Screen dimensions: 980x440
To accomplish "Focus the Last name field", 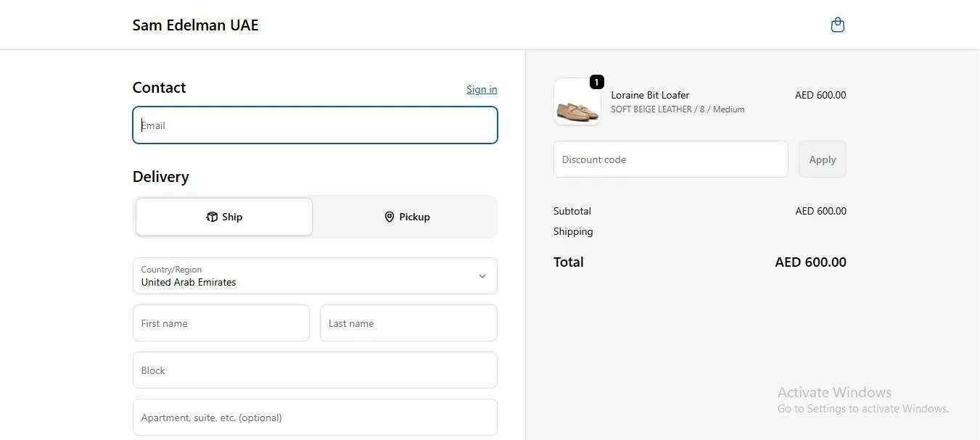I will click(408, 323).
